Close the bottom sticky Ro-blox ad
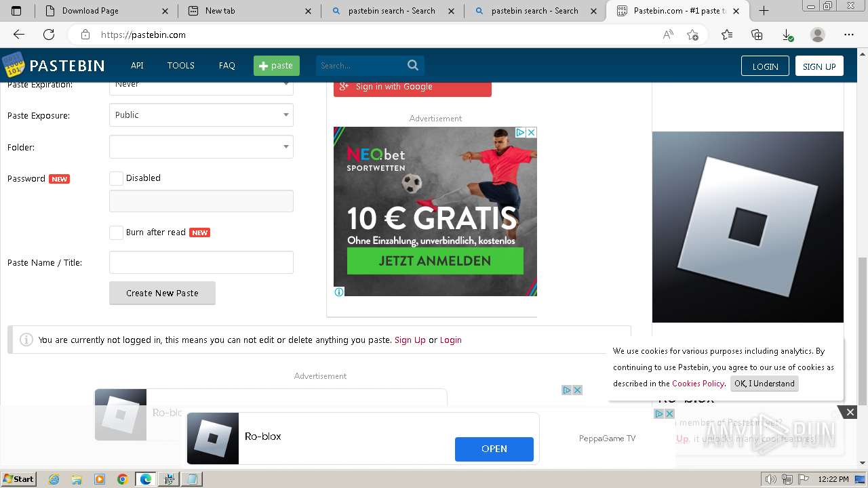The image size is (868, 488). tap(850, 412)
